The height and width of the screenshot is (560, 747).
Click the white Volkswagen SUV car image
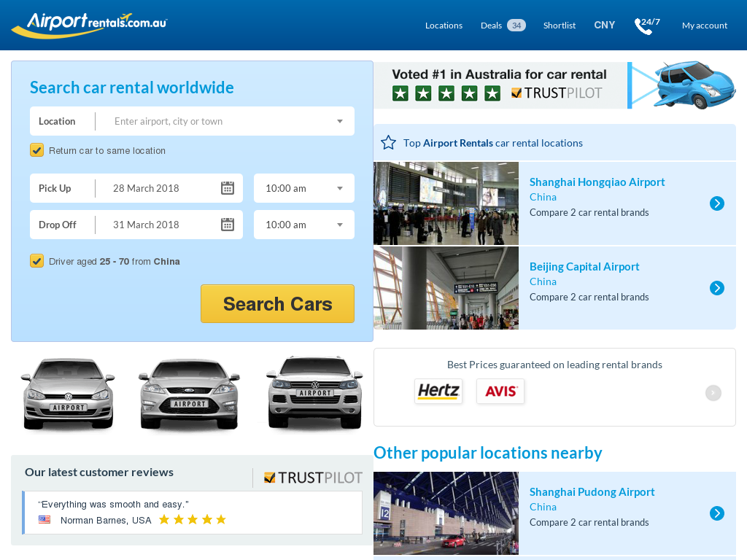point(314,392)
